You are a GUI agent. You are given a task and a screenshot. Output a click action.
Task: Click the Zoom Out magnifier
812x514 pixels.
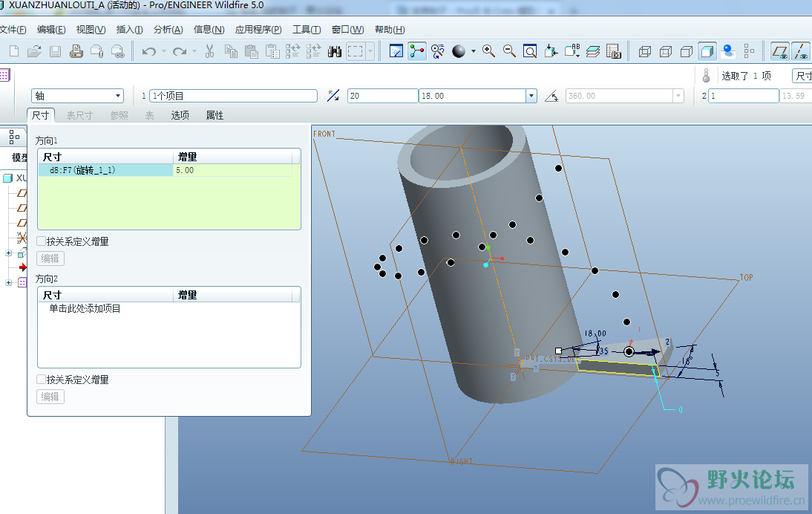coord(510,51)
